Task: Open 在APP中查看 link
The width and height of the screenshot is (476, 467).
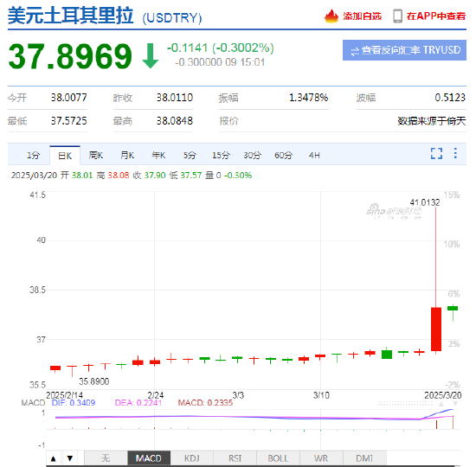Action: (x=436, y=16)
